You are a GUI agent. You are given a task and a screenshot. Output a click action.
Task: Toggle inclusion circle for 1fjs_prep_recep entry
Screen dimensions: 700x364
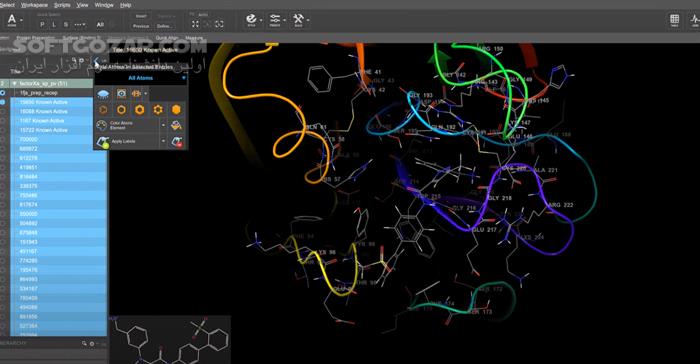tap(3, 93)
